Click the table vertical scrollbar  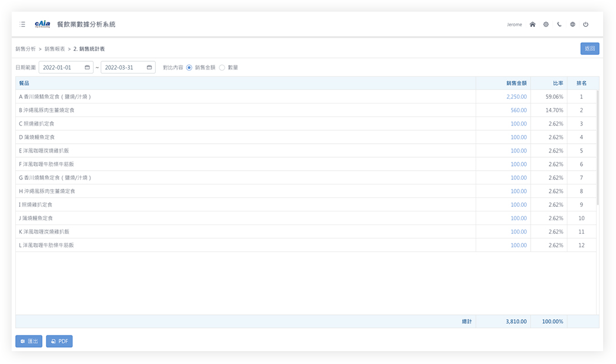pyautogui.click(x=597, y=147)
